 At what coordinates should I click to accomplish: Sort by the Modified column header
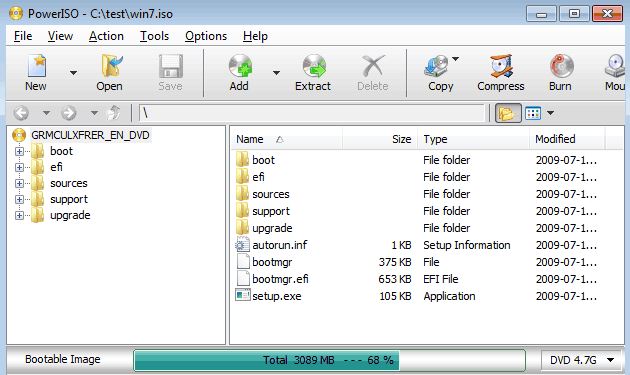tap(567, 139)
